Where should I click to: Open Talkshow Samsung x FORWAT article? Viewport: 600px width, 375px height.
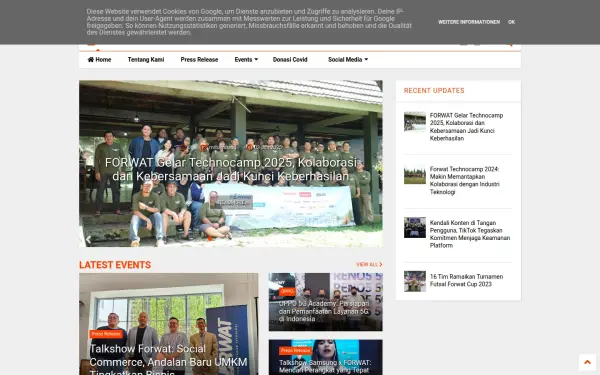pos(325,366)
